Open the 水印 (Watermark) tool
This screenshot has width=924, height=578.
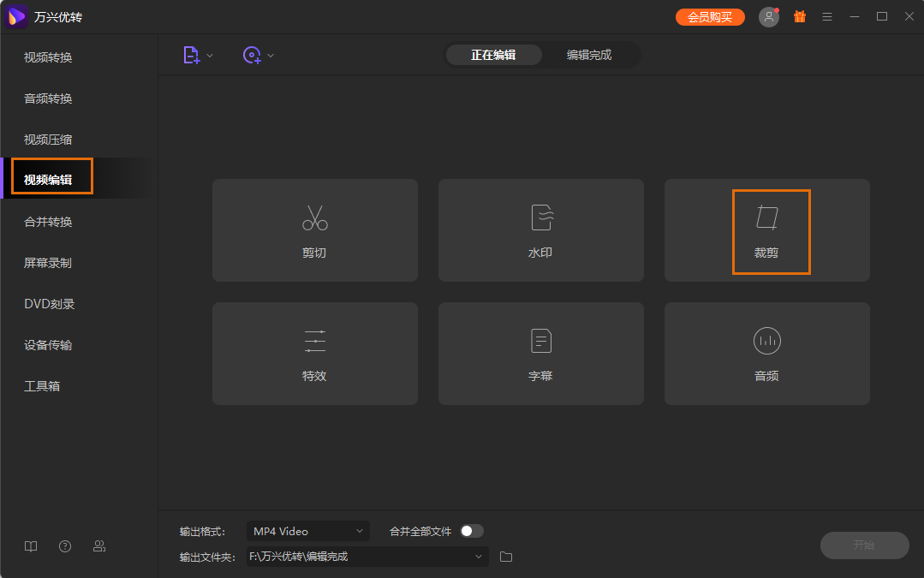(x=540, y=229)
